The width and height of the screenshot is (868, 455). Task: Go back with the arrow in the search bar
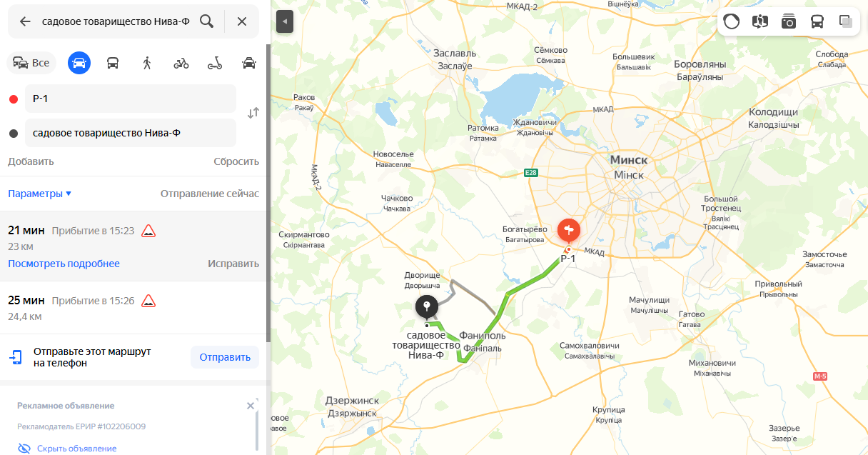25,21
